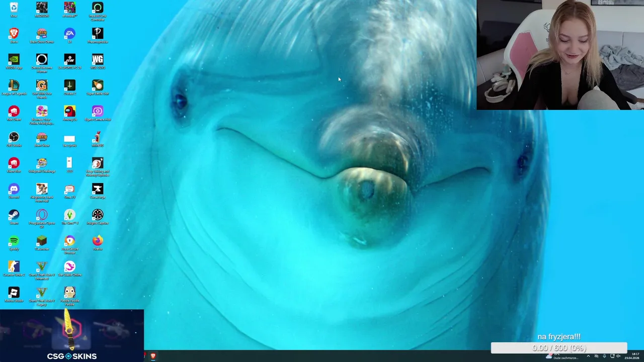Select the file named 2222
Image resolution: width=644 pixels, height=362 pixels.
tap(69, 165)
